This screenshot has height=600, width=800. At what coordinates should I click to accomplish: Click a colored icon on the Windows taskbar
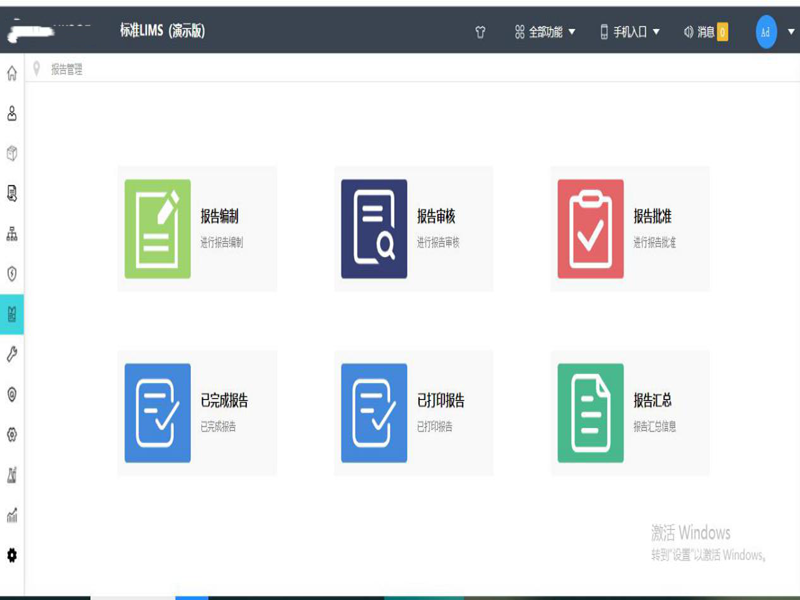pos(190,594)
